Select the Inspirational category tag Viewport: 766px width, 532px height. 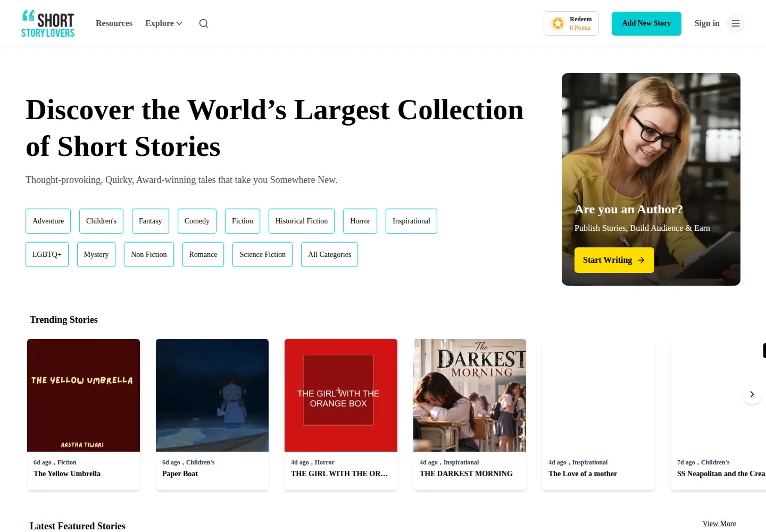click(x=411, y=221)
